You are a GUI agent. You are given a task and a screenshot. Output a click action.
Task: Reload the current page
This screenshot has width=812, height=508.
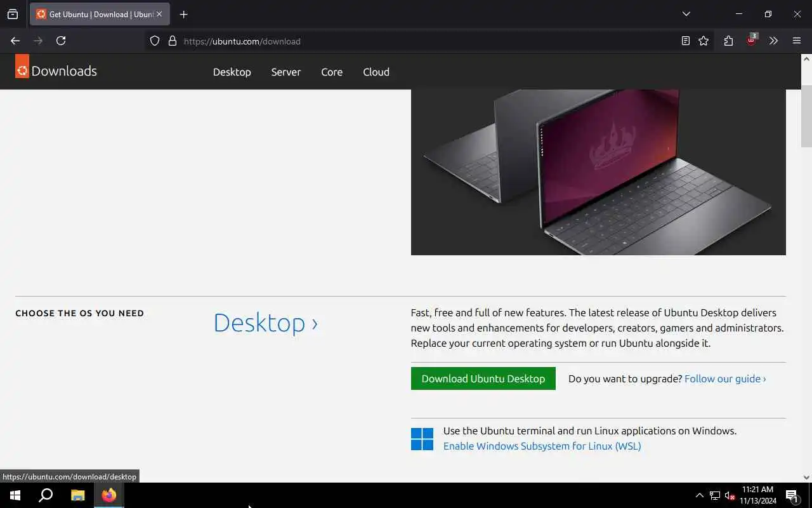[61, 41]
